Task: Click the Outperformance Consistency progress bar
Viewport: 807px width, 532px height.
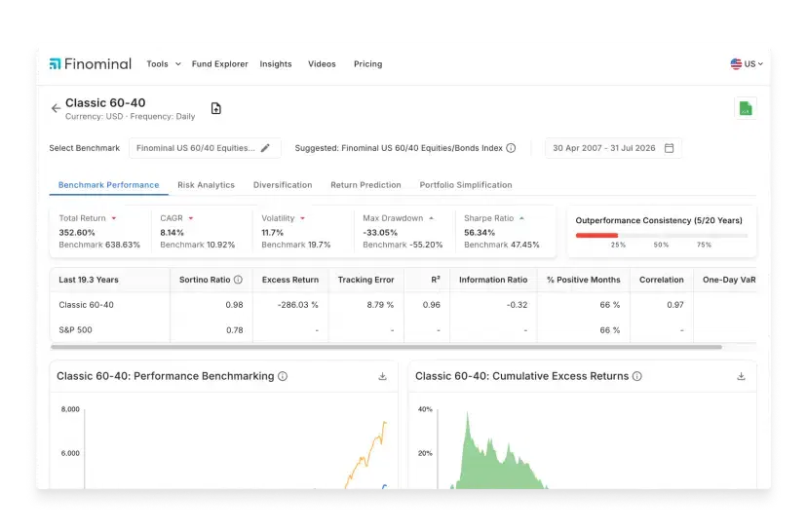Action: [x=662, y=235]
